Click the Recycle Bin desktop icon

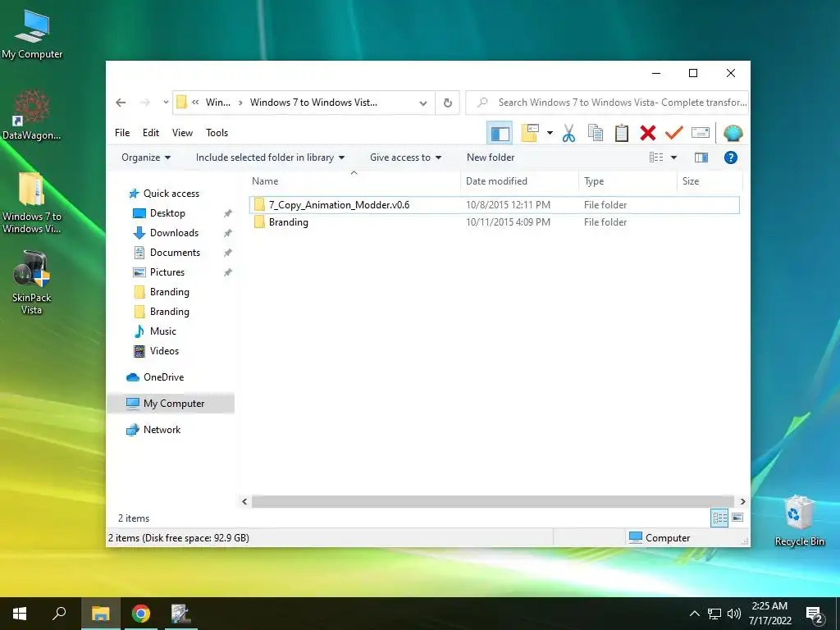tap(799, 521)
